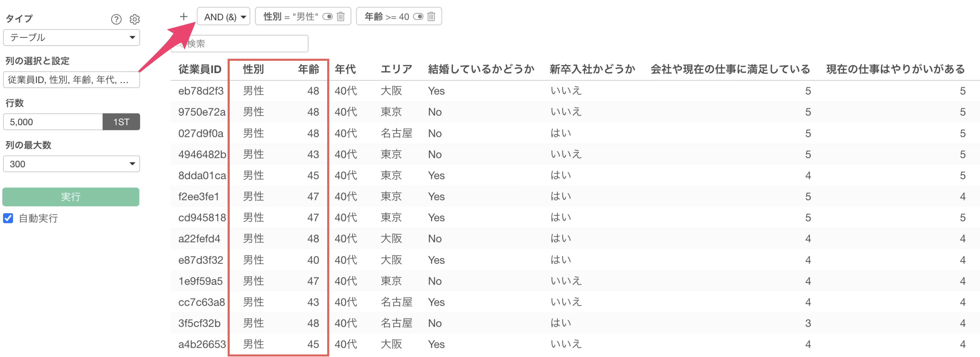Open the 列の最大数 300 dropdown
Image resolution: width=980 pixels, height=357 pixels.
(71, 164)
